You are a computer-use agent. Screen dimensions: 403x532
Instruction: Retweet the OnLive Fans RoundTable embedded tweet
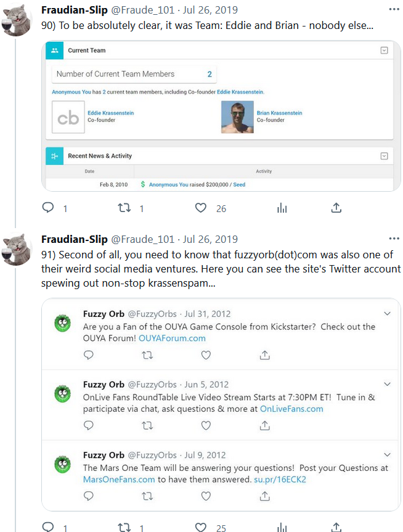pos(147,425)
